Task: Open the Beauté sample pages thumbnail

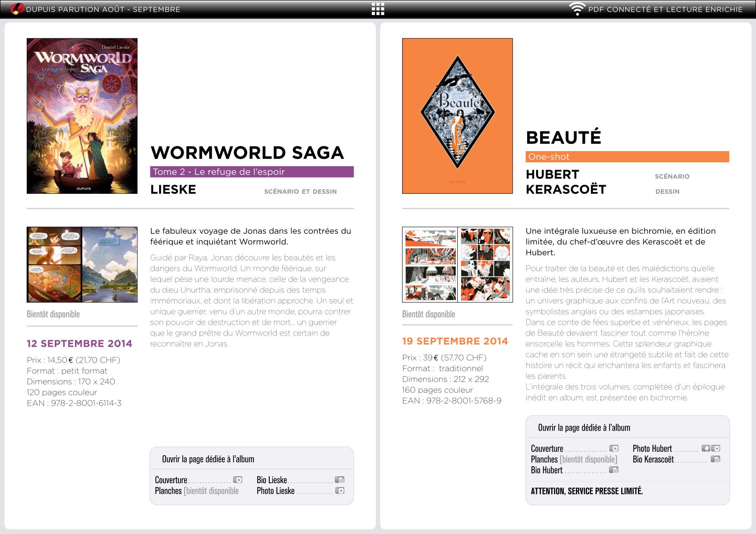Action: click(x=457, y=264)
